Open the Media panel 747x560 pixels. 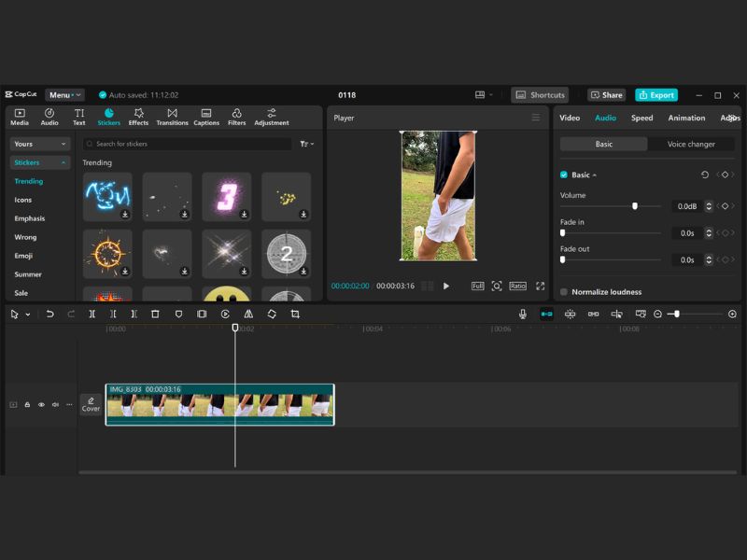tap(20, 117)
